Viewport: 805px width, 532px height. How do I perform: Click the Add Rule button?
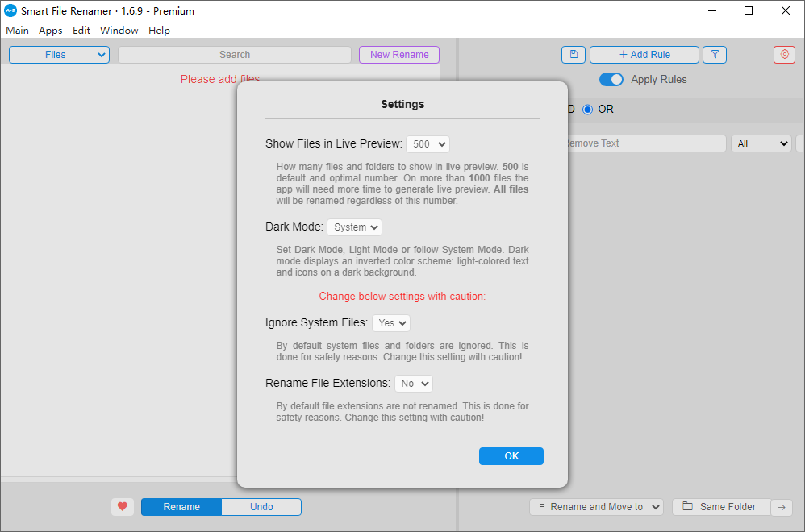pos(644,54)
